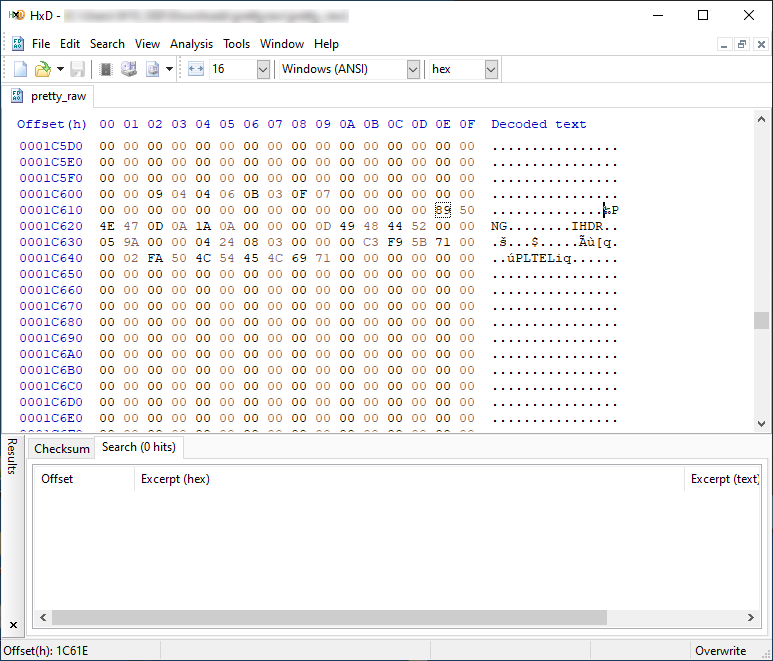
Task: Click the hex editor vertical scrollbar thumb
Action: [x=761, y=320]
